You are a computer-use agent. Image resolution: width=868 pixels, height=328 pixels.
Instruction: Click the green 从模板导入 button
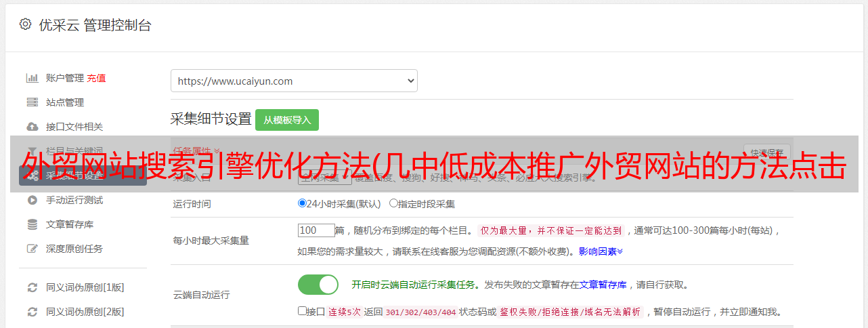pyautogui.click(x=287, y=120)
